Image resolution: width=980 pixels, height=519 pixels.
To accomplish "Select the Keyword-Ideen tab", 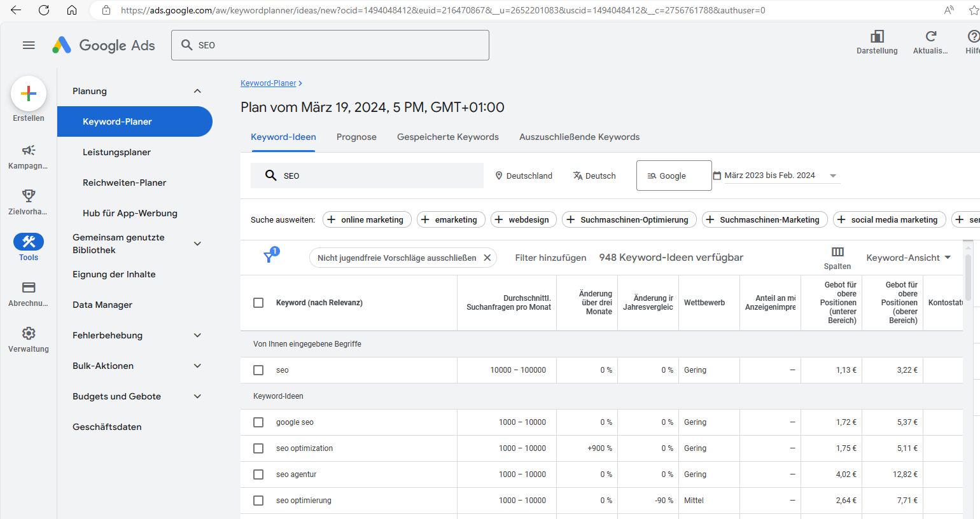I will point(283,137).
